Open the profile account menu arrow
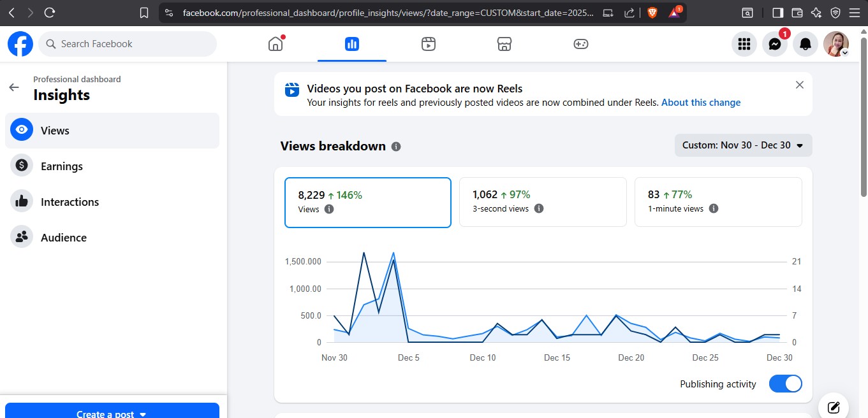The width and height of the screenshot is (868, 418). (844, 54)
